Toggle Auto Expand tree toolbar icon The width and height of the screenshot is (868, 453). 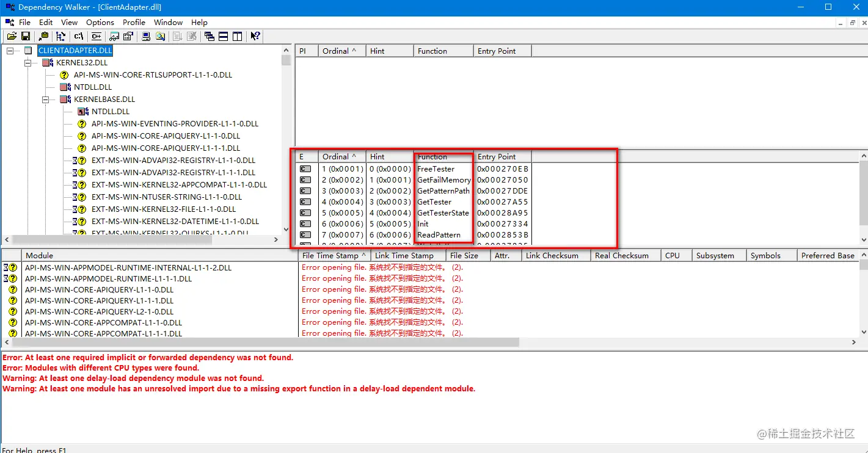[61, 37]
